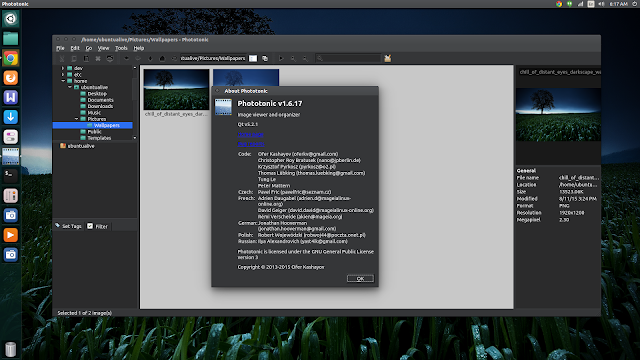
Task: Click the shrink thumbnails magnifier icon
Action: tap(305, 58)
